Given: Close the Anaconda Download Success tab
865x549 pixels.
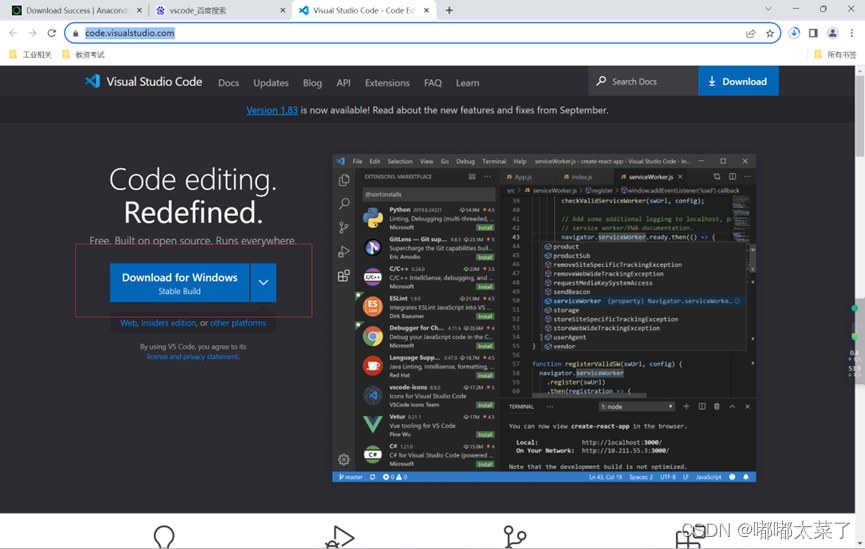Looking at the screenshot, I should pyautogui.click(x=139, y=10).
